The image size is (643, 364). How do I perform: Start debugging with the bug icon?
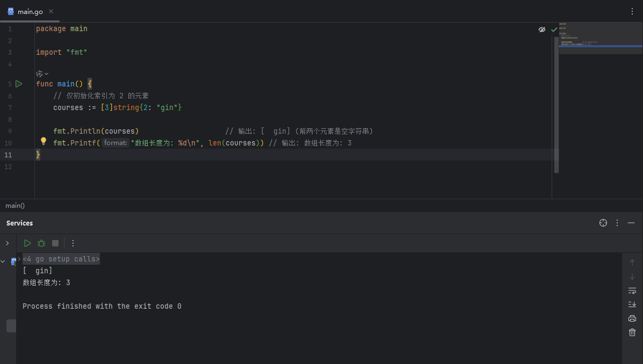tap(41, 243)
